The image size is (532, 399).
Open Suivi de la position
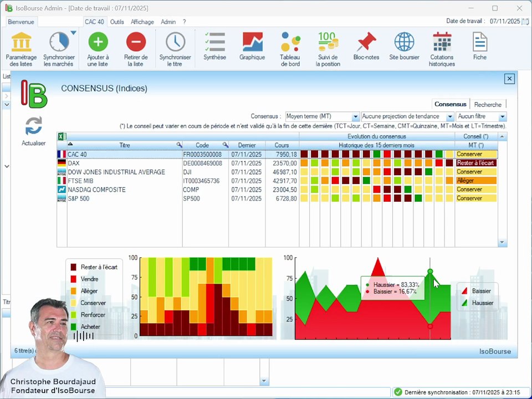[328, 49]
